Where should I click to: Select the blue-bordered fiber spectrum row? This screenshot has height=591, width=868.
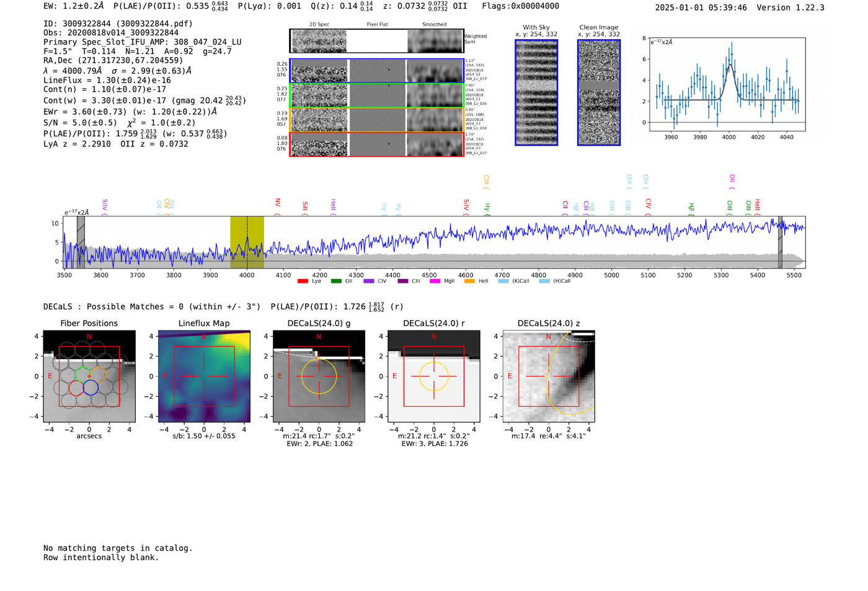coord(377,71)
